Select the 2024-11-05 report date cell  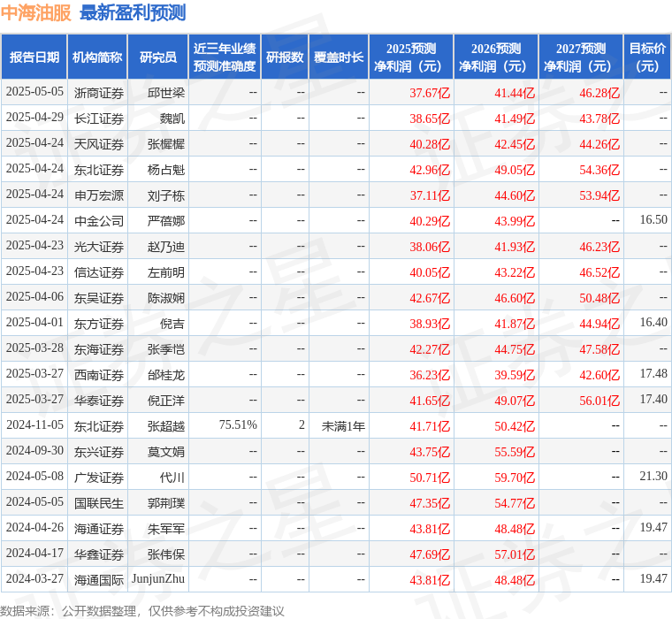coord(34,426)
